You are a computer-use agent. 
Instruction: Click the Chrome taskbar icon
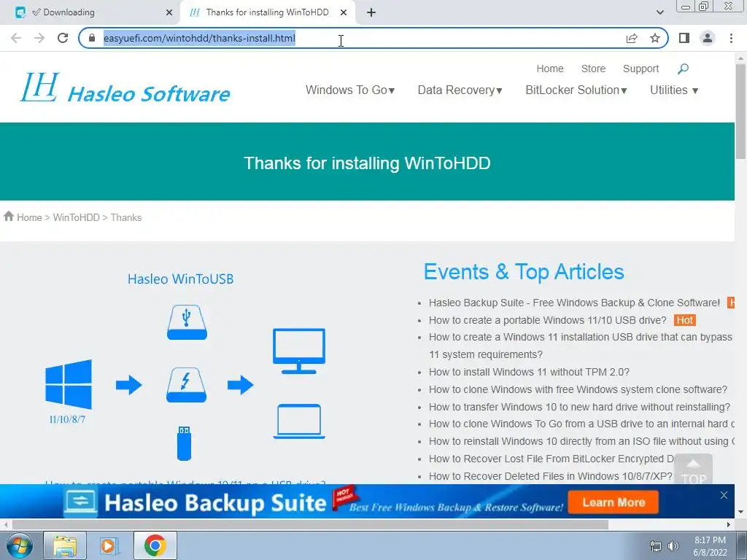[x=155, y=545]
